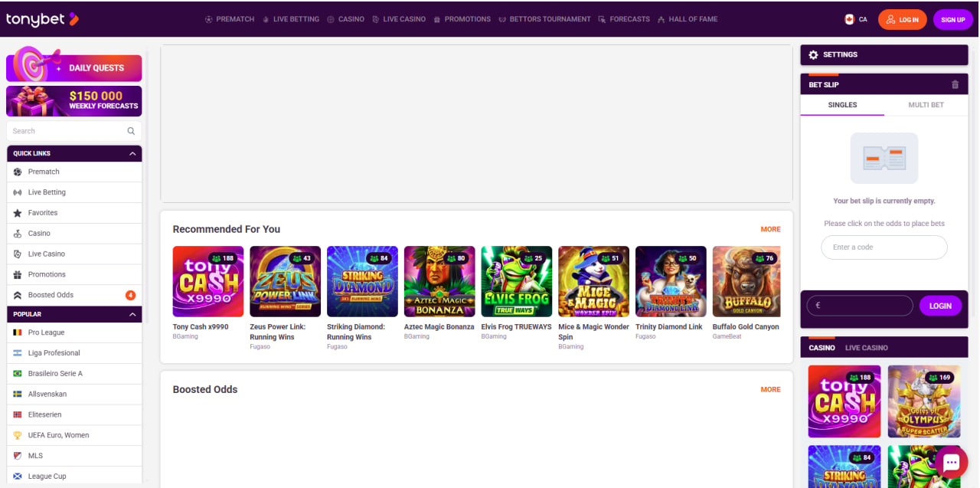The image size is (980, 488).
Task: Open Live Betting in top navigation
Action: click(290, 19)
